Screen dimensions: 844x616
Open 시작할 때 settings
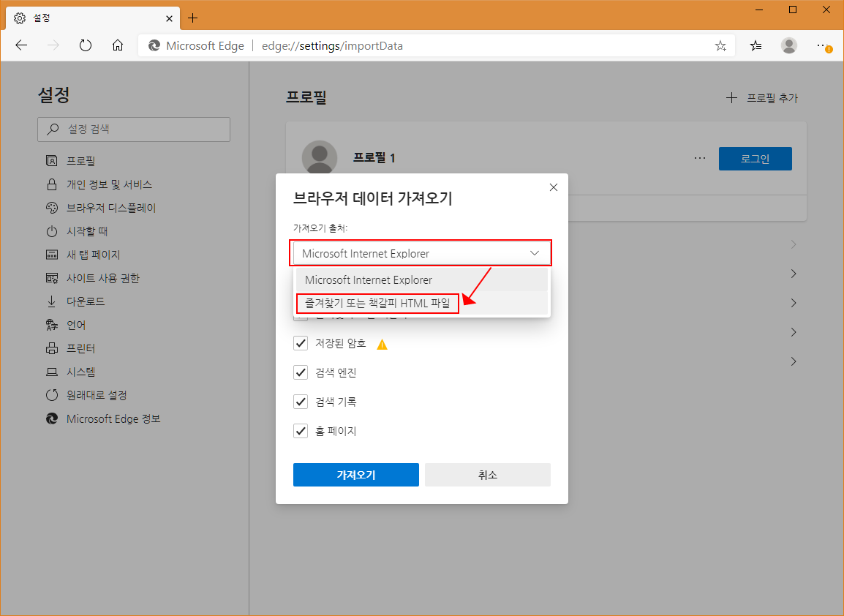tap(87, 231)
